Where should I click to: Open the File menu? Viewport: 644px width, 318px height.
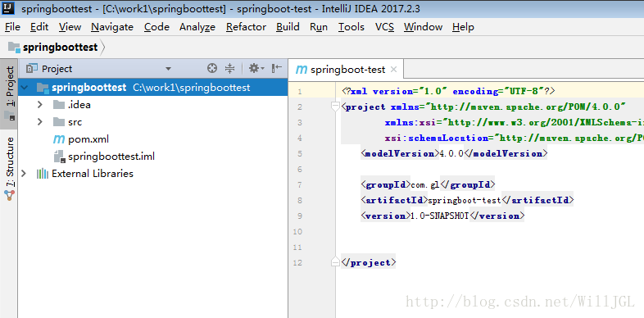12,27
